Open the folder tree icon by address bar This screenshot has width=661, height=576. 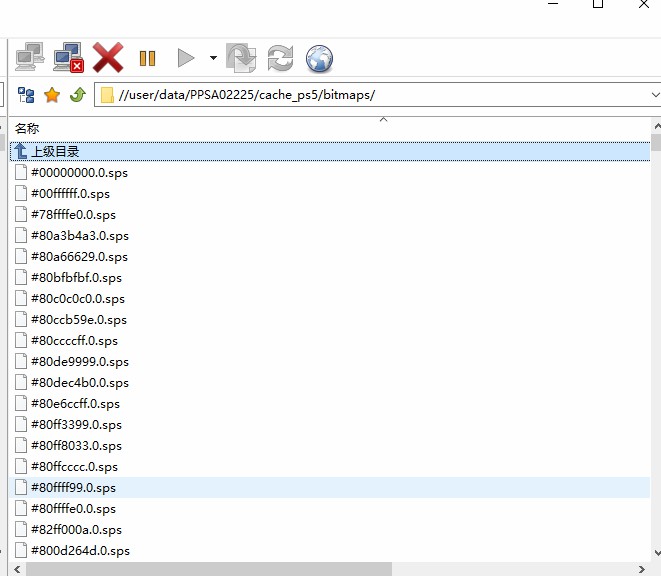27,95
